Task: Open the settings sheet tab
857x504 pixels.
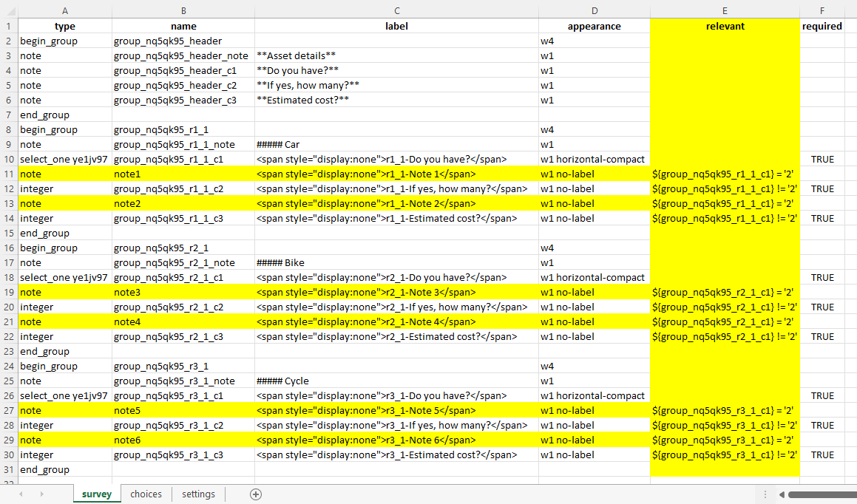Action: 197,494
